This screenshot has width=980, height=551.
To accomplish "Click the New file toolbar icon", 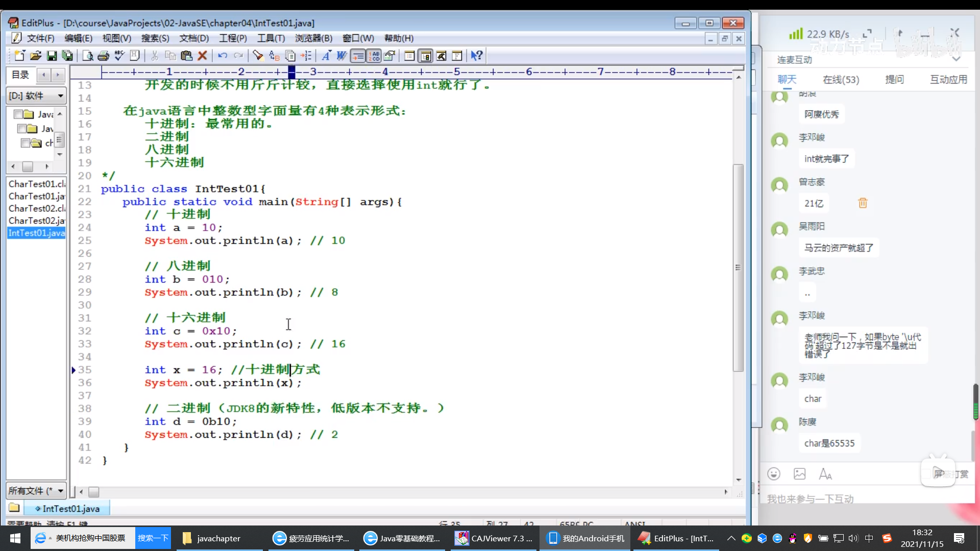I will [19, 56].
